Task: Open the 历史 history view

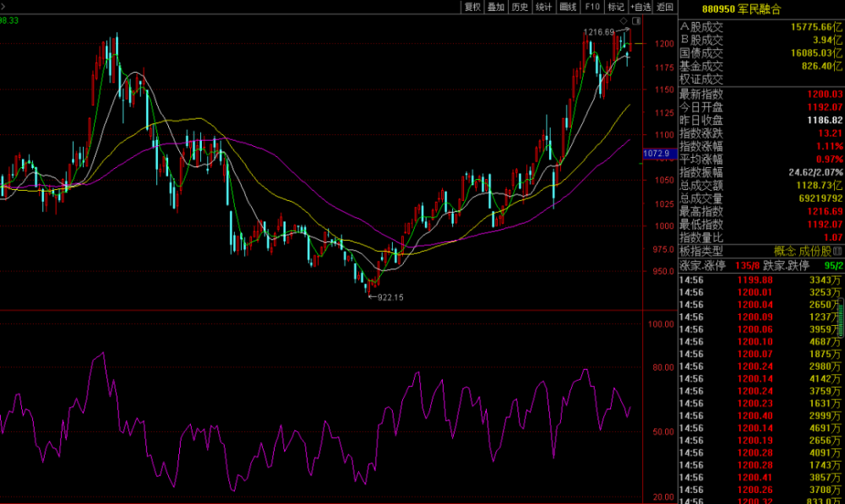Action: (x=520, y=7)
